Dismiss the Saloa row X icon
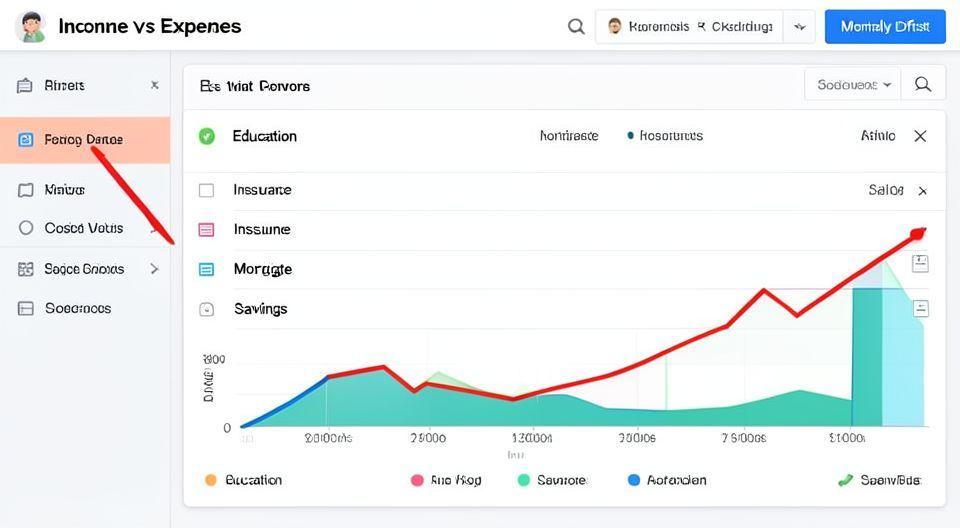The width and height of the screenshot is (960, 528). (922, 190)
